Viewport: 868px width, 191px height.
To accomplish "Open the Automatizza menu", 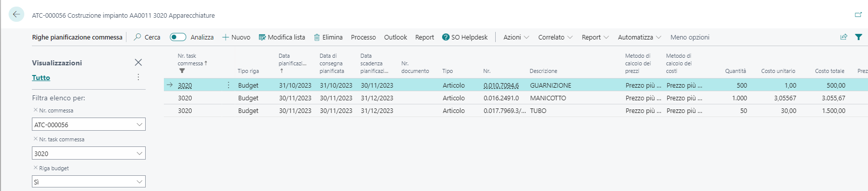I will 639,37.
